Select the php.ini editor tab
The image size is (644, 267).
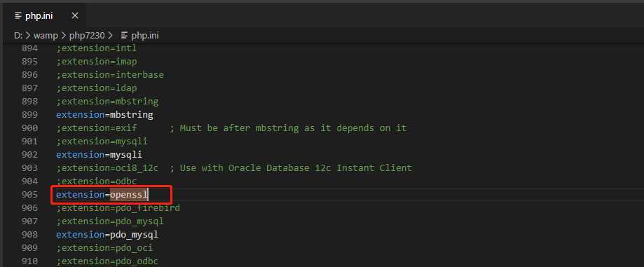[46, 16]
